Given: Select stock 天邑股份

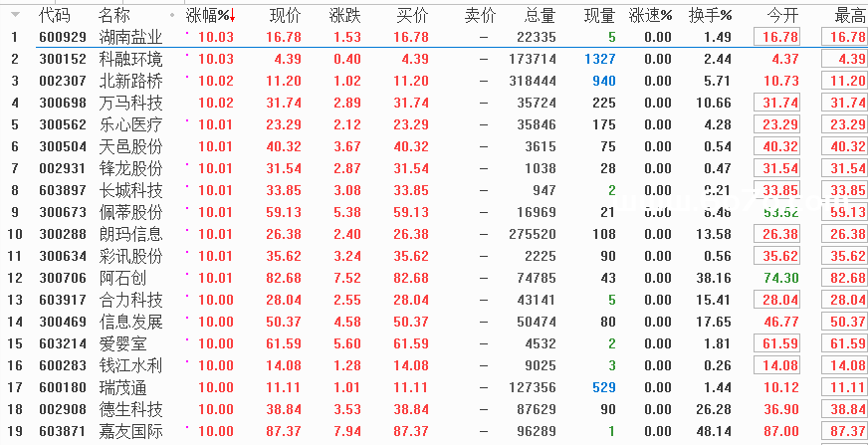Looking at the screenshot, I should tap(130, 146).
